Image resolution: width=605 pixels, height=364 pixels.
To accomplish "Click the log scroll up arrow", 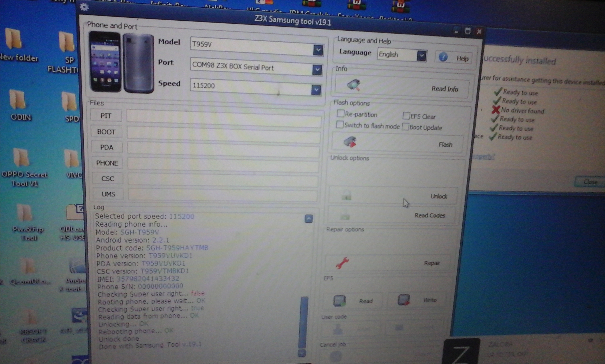I will coord(309,219).
